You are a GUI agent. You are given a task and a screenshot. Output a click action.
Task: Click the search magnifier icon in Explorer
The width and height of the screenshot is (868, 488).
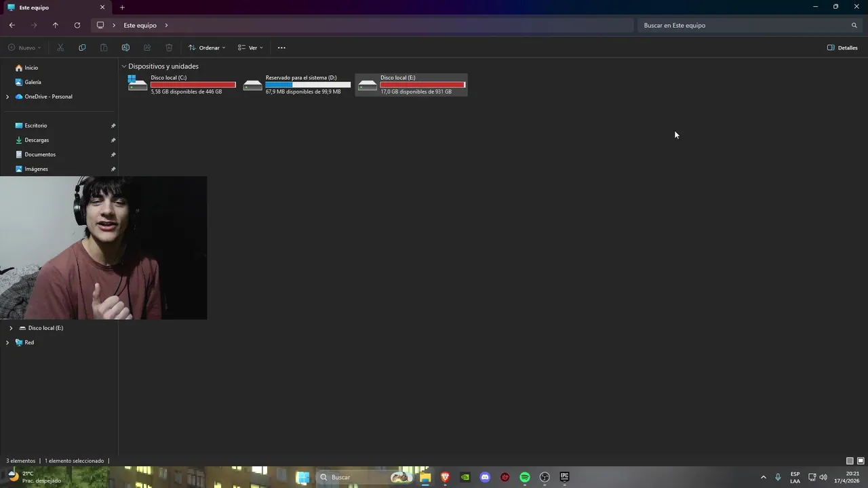pyautogui.click(x=854, y=25)
